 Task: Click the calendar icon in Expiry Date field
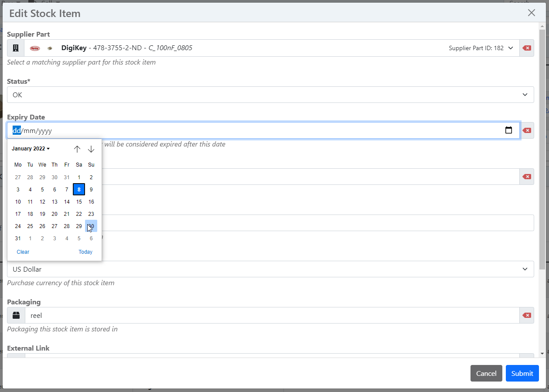click(508, 130)
